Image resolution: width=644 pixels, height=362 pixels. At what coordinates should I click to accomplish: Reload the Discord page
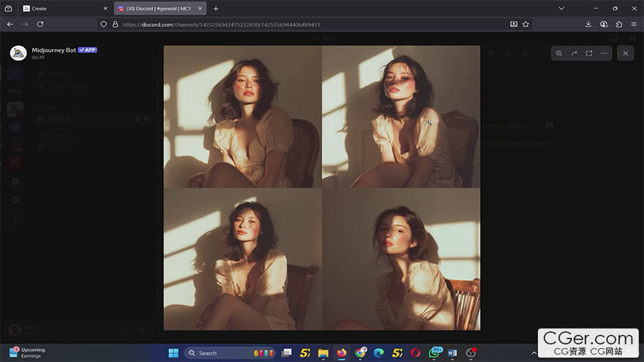click(40, 24)
